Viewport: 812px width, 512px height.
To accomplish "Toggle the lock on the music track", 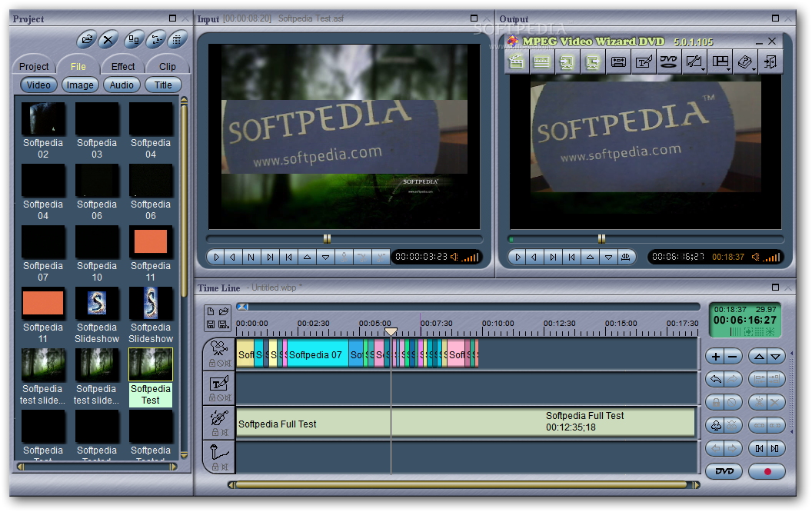I will (215, 432).
